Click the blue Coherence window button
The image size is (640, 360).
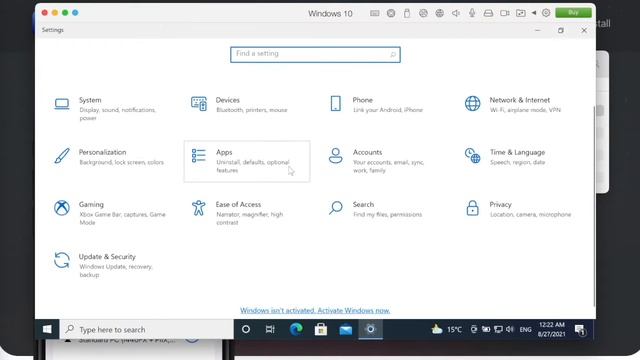(x=75, y=13)
